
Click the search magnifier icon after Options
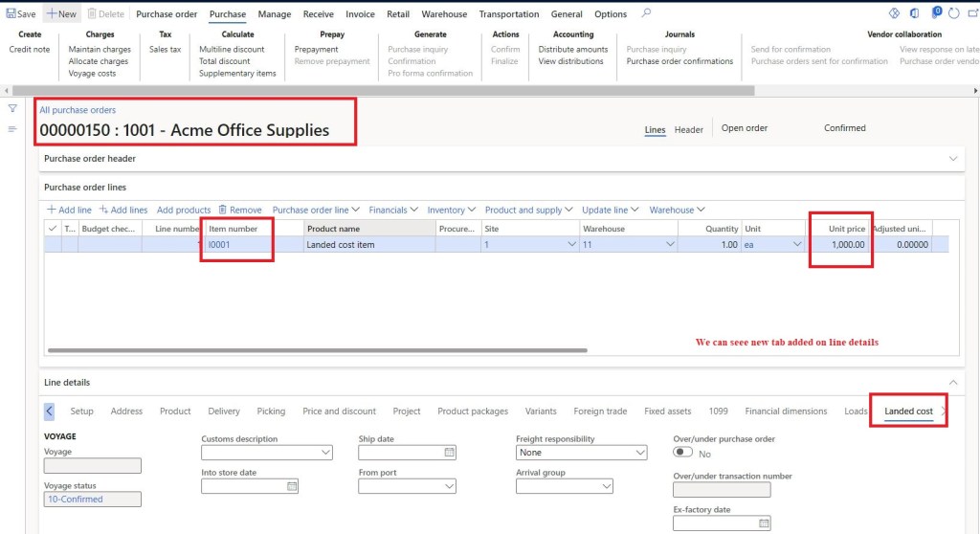pos(646,13)
